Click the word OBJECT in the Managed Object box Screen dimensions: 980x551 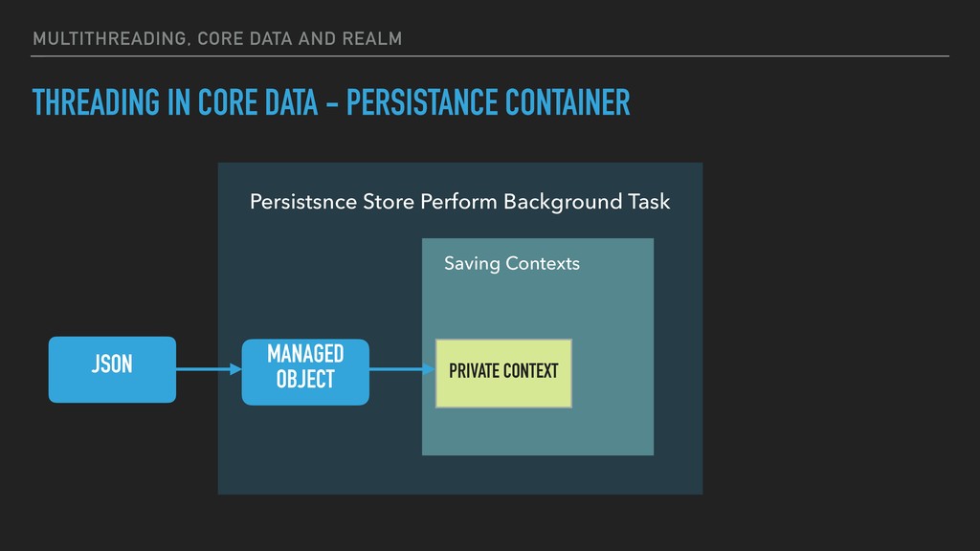305,379
